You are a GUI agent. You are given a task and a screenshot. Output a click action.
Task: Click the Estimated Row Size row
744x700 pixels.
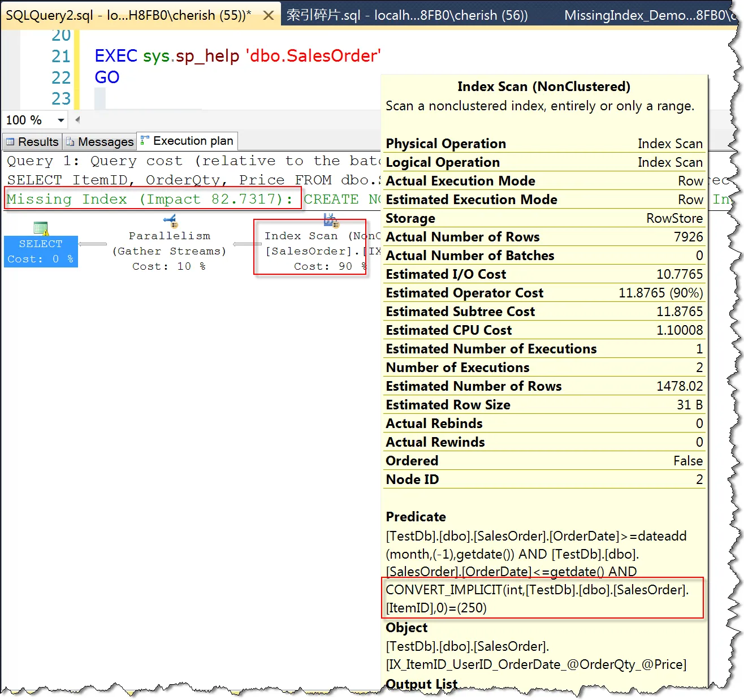(x=544, y=405)
